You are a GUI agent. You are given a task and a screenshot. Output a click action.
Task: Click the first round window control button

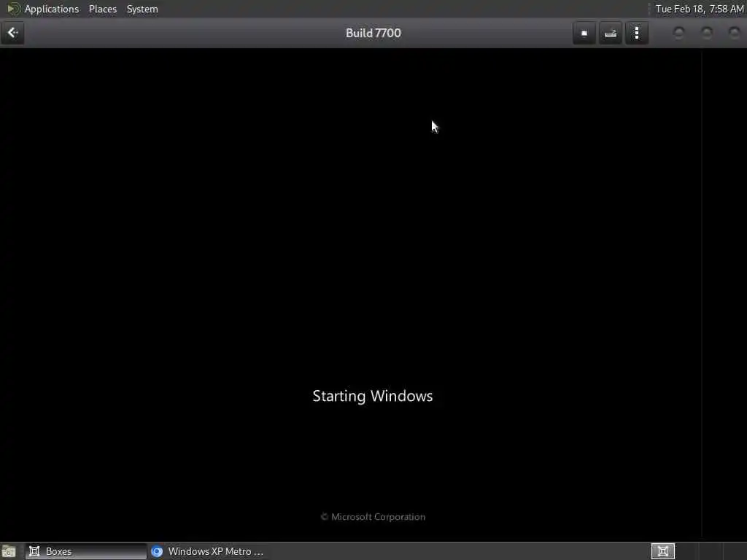click(x=679, y=33)
